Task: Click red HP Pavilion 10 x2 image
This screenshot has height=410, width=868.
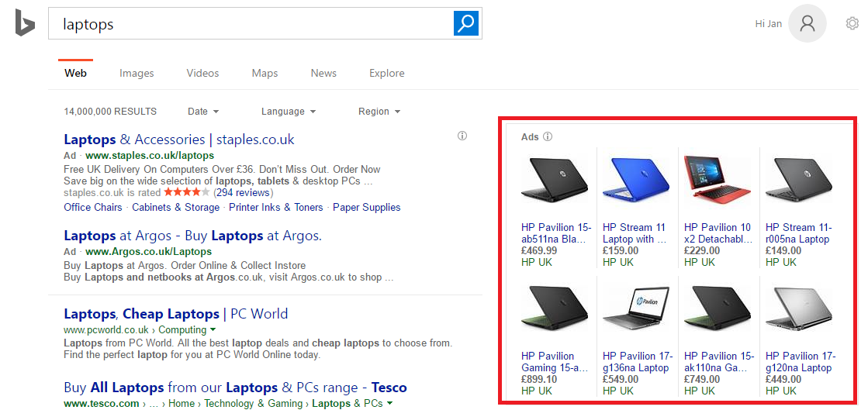Action: pyautogui.click(x=718, y=180)
